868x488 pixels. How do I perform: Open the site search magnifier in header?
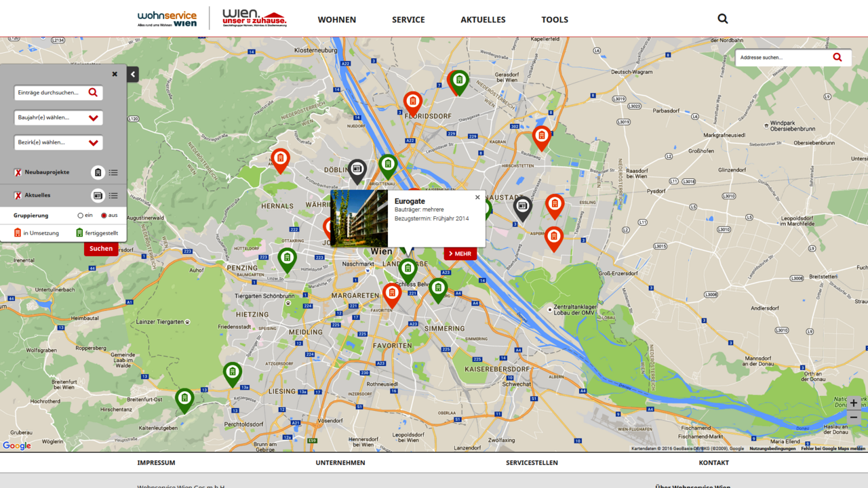[x=723, y=19]
